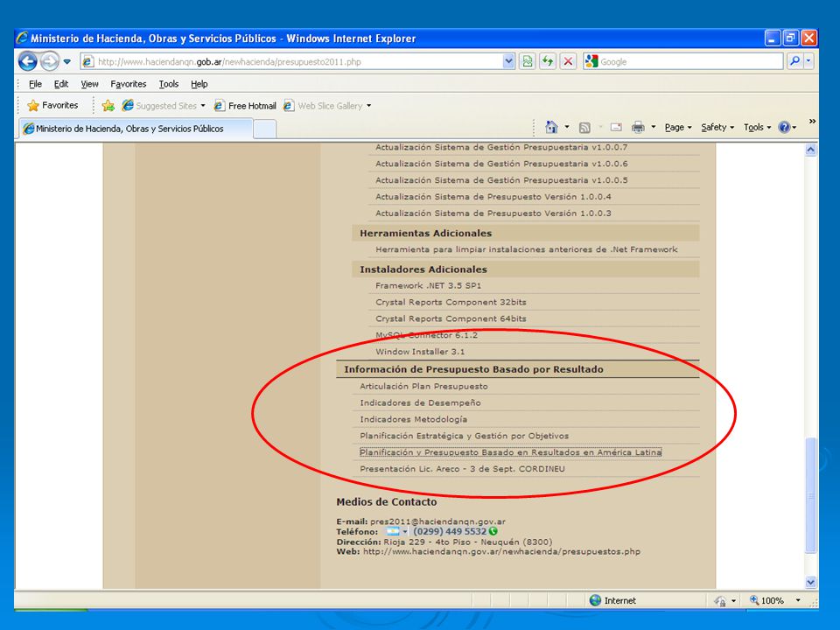The height and width of the screenshot is (630, 840).
Task: Open the Argentina flag country dropdown
Action: click(x=397, y=531)
